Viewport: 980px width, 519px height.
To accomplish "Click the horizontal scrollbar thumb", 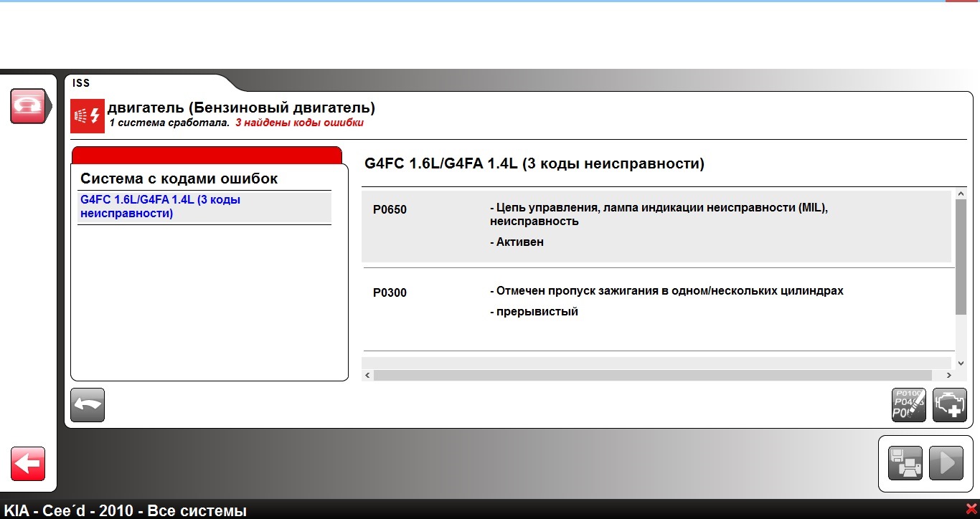I will (653, 376).
